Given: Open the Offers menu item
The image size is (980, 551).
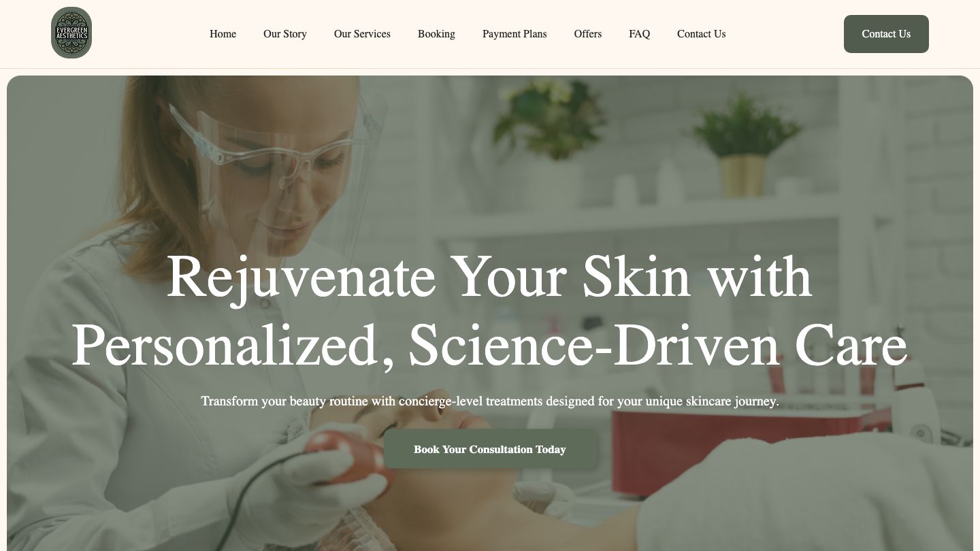Looking at the screenshot, I should point(588,34).
